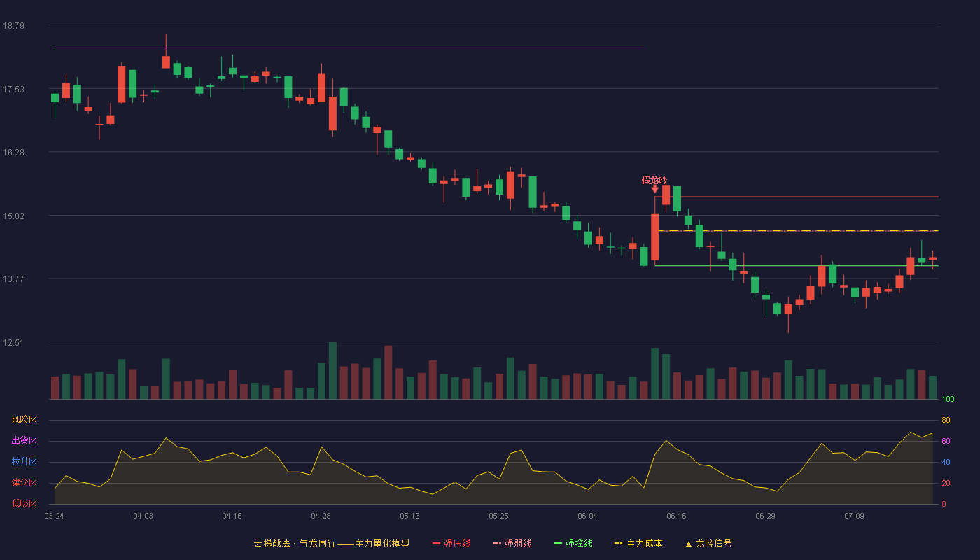980x560 pixels.
Task: Click the 13.77 price axis label
Action: (13, 279)
